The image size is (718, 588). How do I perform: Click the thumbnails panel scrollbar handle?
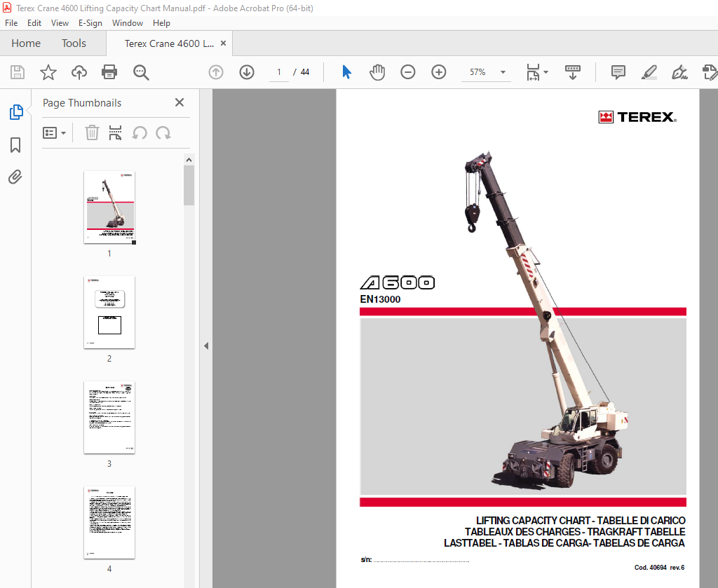(189, 185)
